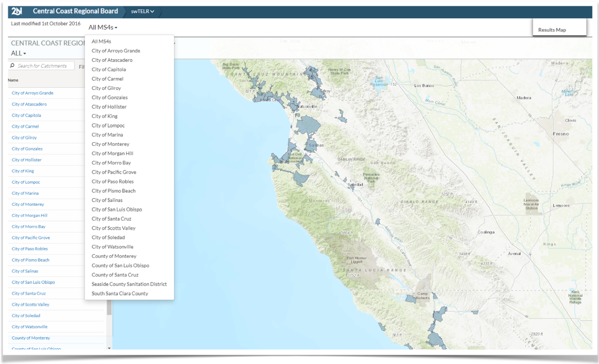This screenshot has height=364, width=599.
Task: Open City of Pacific Grove in name list
Action: coord(31,238)
